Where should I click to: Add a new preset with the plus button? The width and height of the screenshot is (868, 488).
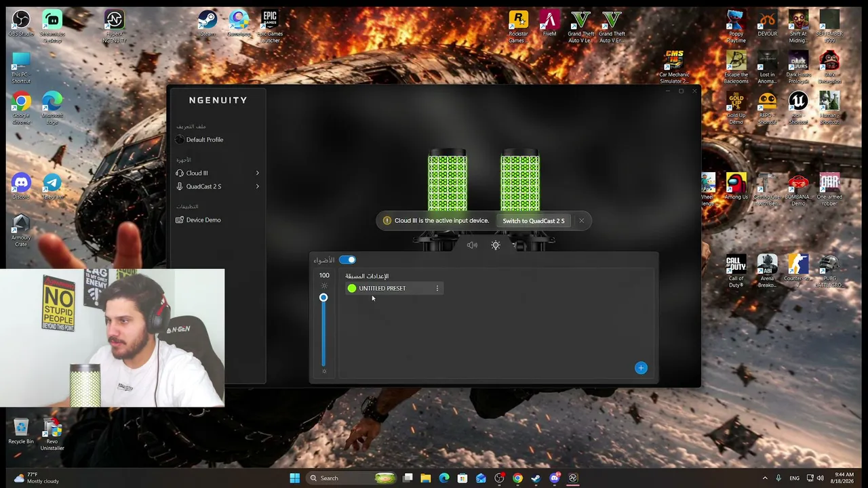pyautogui.click(x=641, y=368)
